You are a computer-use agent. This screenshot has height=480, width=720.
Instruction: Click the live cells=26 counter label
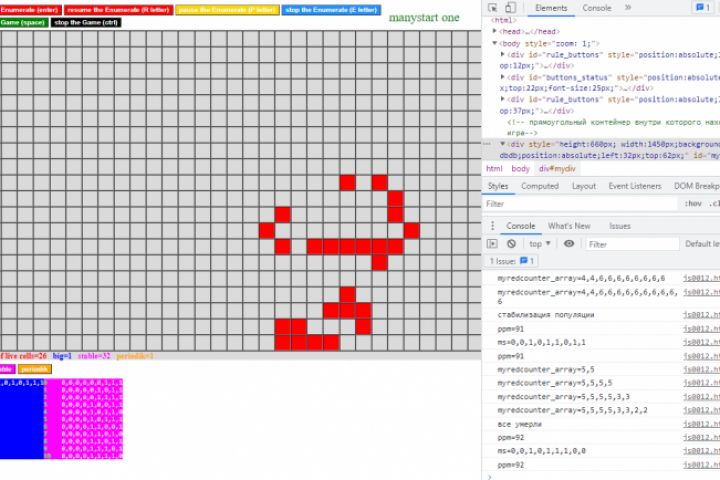point(23,356)
